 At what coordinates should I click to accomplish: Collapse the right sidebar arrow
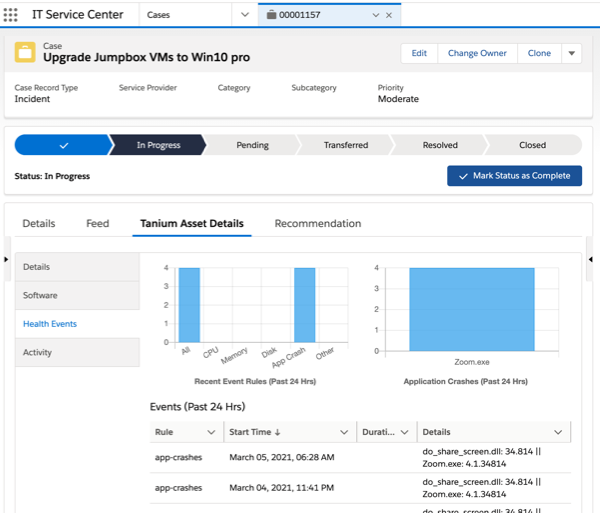pyautogui.click(x=590, y=260)
